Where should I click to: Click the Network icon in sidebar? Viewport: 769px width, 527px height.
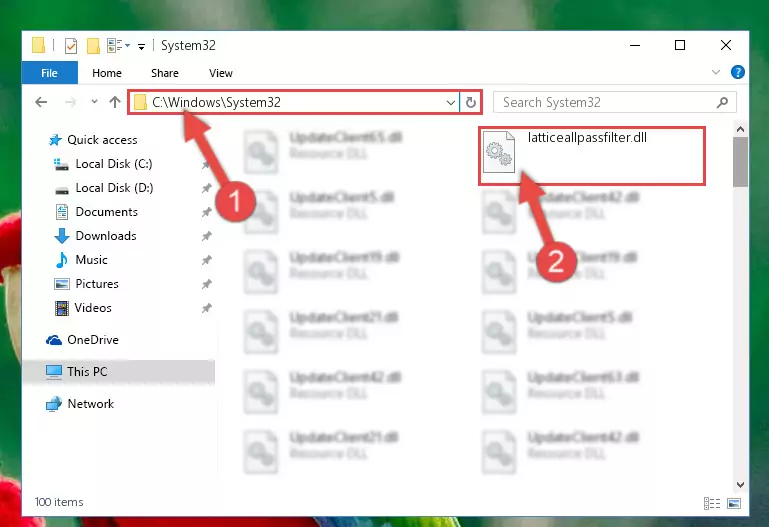(x=54, y=404)
